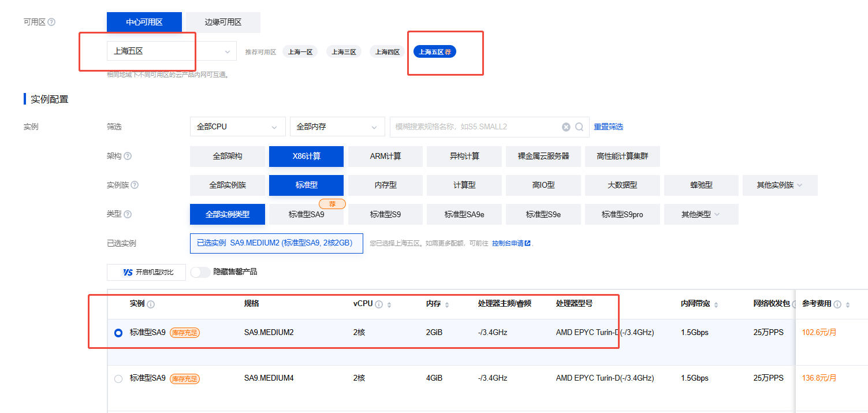Click info icon next to 参考费用 header
Screen dimensions: 868x413
837,304
